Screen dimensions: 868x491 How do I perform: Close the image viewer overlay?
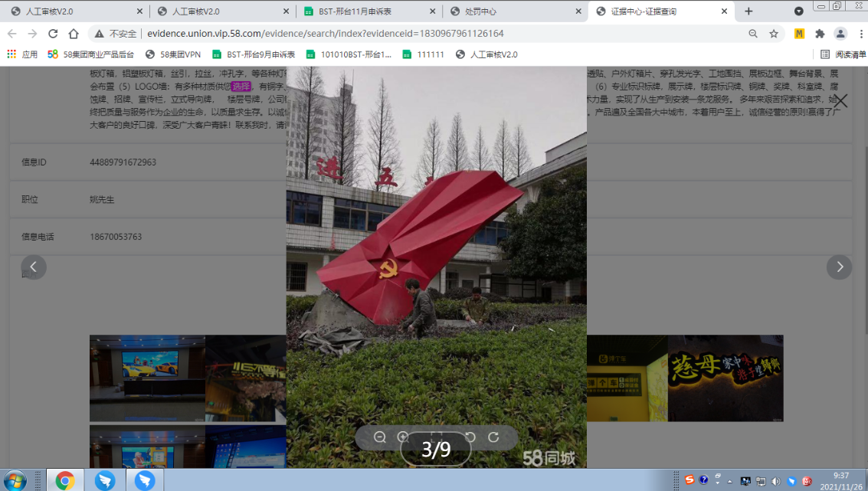[x=840, y=101]
